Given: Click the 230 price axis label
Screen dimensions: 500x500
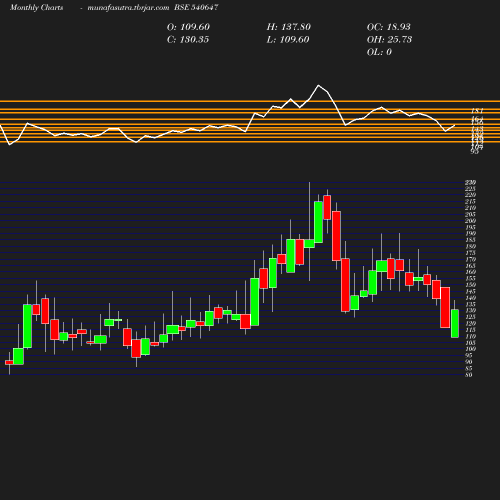Looking at the screenshot, I should tap(470, 182).
